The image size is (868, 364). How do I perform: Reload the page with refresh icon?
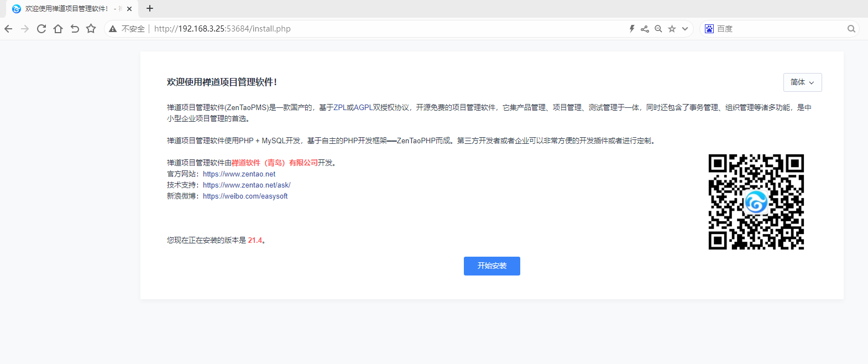41,29
